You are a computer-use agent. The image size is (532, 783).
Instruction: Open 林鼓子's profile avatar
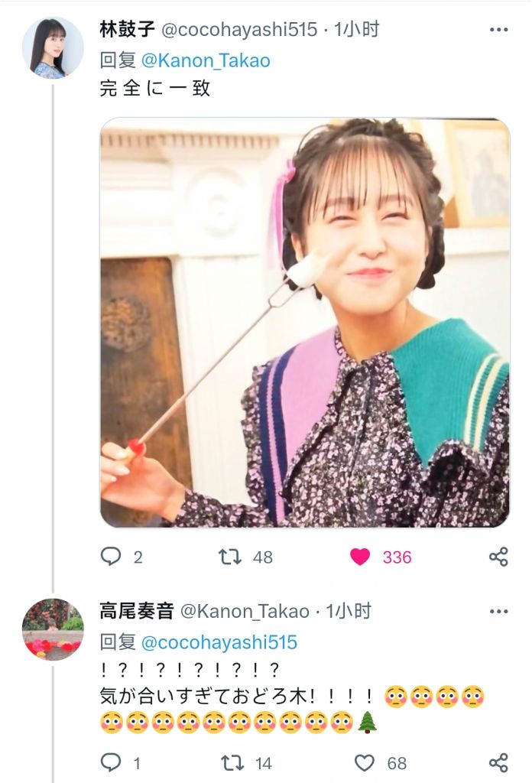click(53, 47)
